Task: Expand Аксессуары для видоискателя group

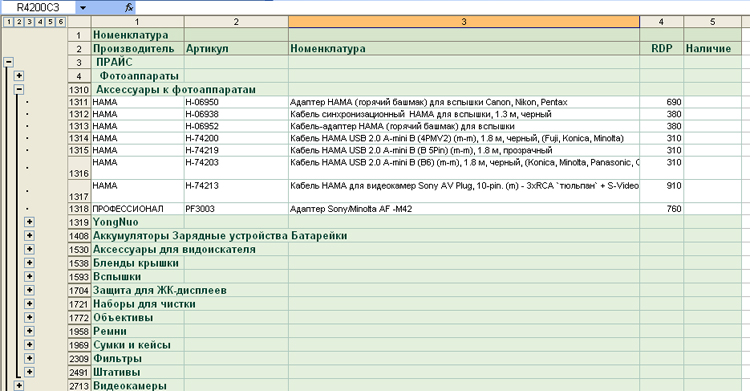Action: pyautogui.click(x=29, y=249)
